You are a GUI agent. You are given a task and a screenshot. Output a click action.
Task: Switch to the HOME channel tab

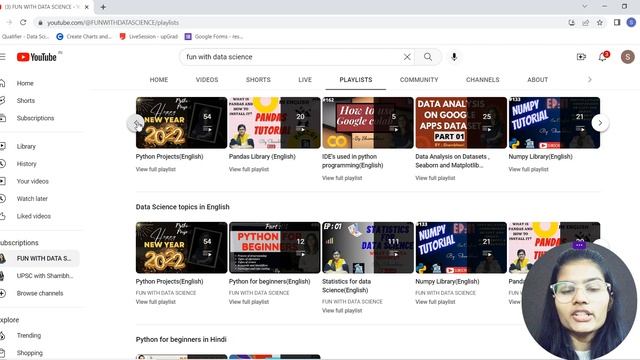[x=159, y=80]
